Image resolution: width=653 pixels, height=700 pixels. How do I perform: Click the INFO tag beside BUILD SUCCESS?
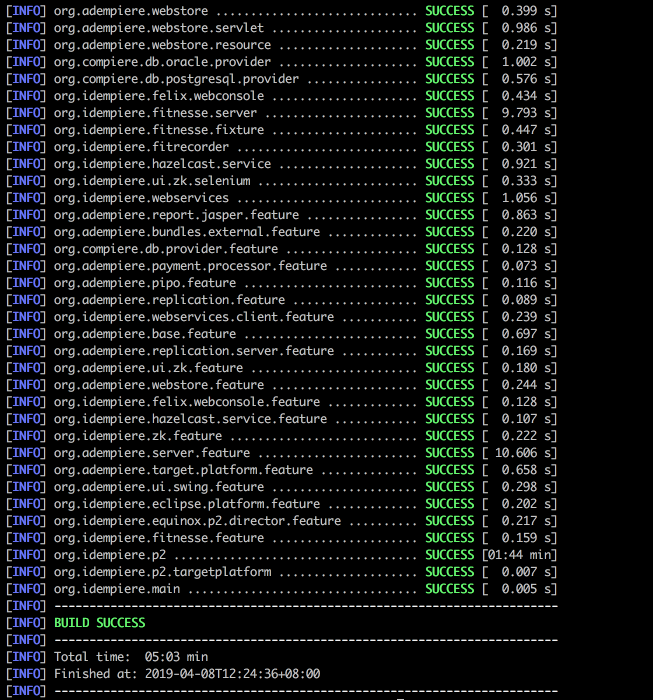[x=25, y=622]
